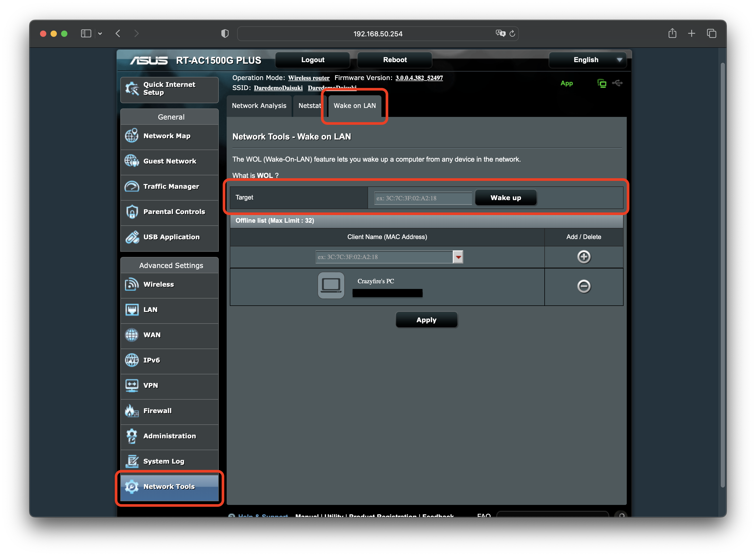Open the English language dropdown

coord(588,60)
